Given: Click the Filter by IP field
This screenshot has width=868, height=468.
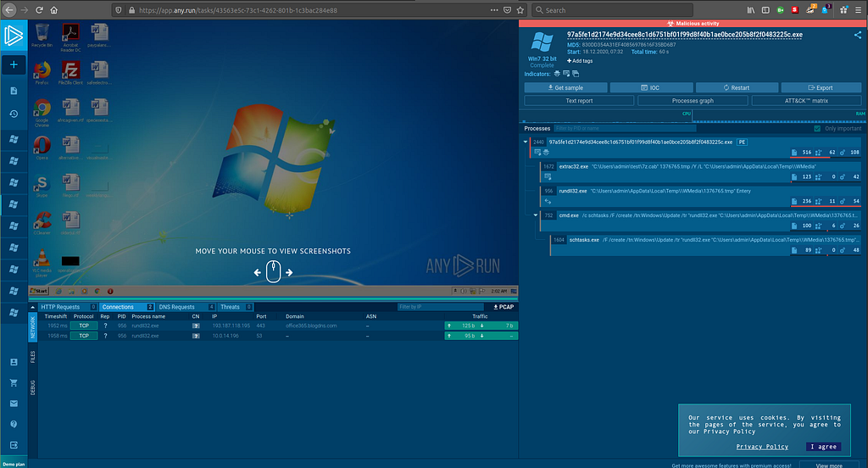Looking at the screenshot, I should coord(441,307).
